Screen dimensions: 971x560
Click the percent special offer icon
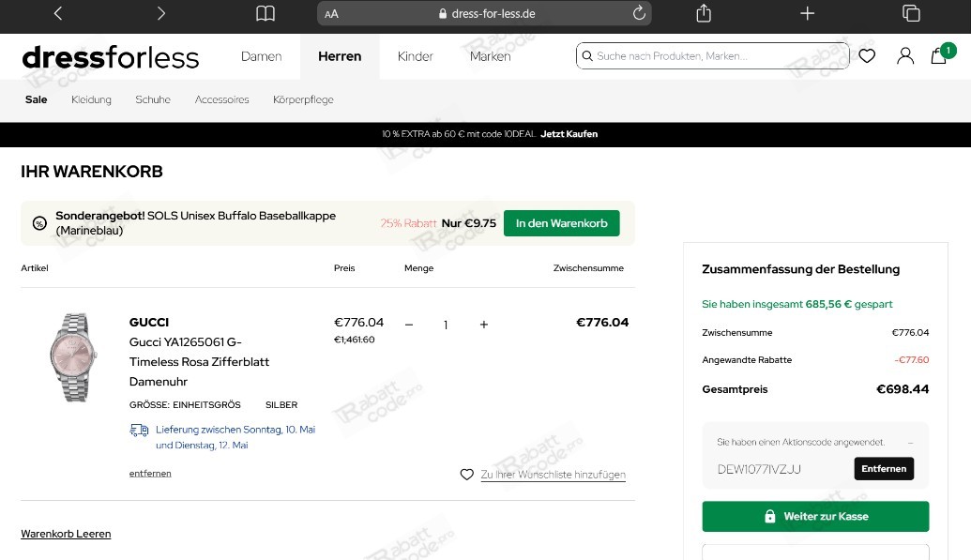[x=39, y=223]
